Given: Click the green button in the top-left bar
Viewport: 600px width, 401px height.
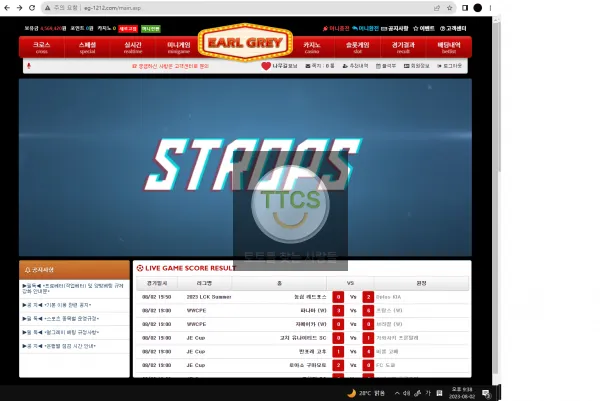Looking at the screenshot, I should [x=151, y=29].
